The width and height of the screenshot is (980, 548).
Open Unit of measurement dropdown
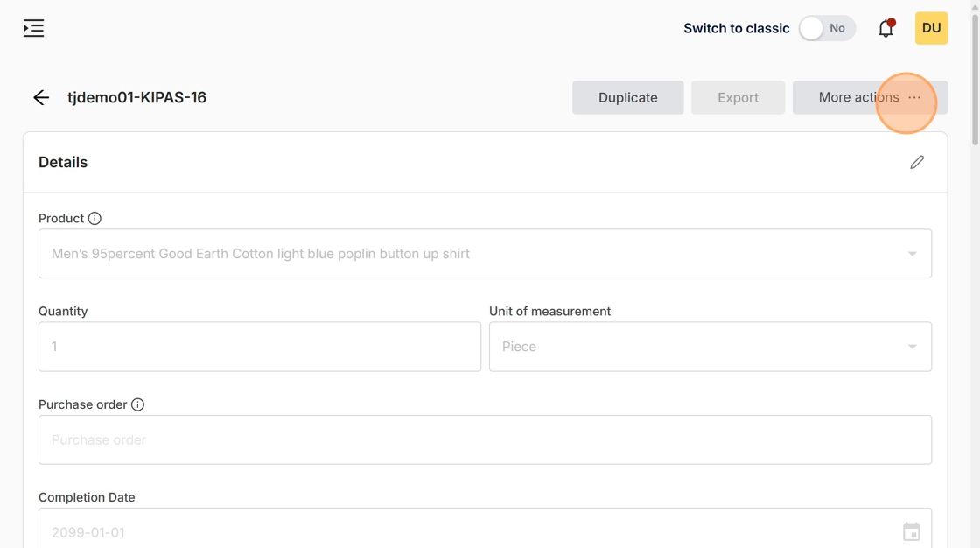pos(912,347)
